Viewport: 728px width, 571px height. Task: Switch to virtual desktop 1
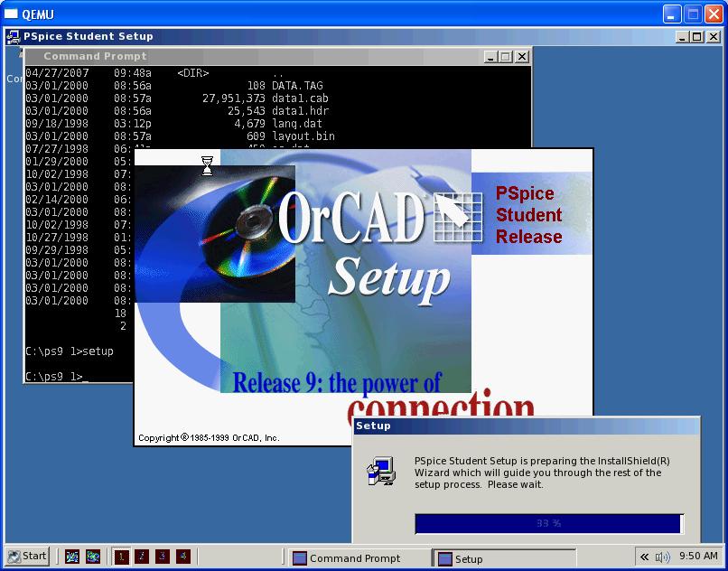pos(121,557)
